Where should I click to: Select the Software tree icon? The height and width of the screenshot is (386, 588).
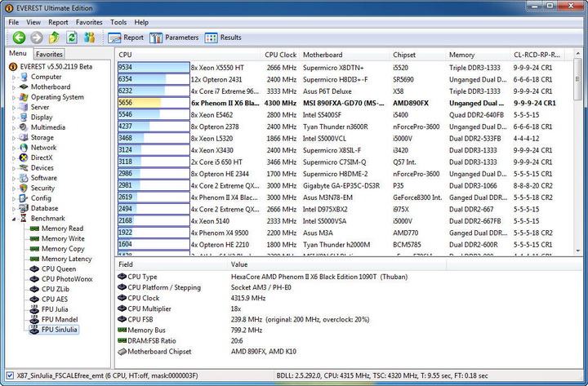(24, 178)
